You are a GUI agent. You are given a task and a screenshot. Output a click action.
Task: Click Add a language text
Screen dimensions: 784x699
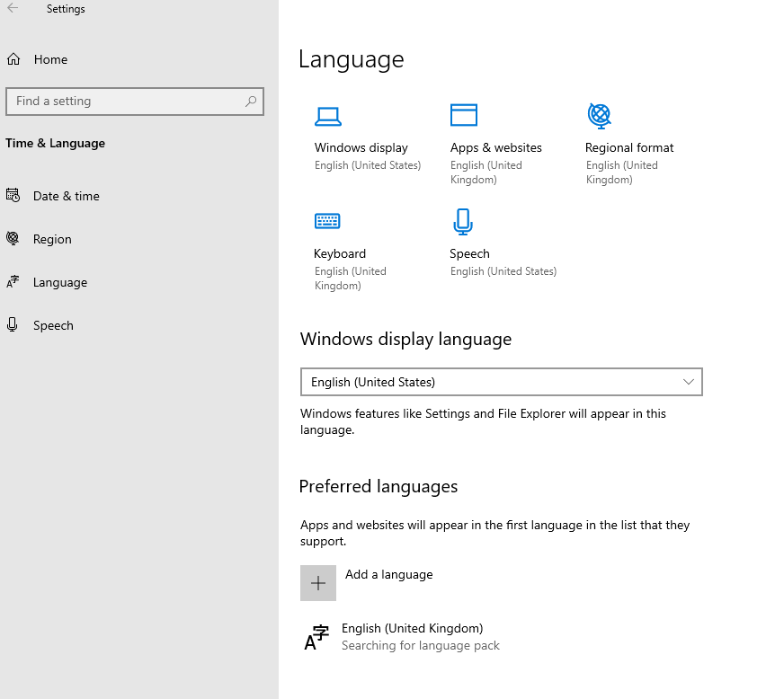[x=389, y=575]
